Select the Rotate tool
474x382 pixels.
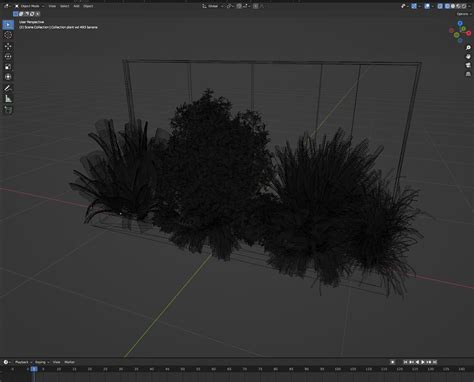point(8,56)
